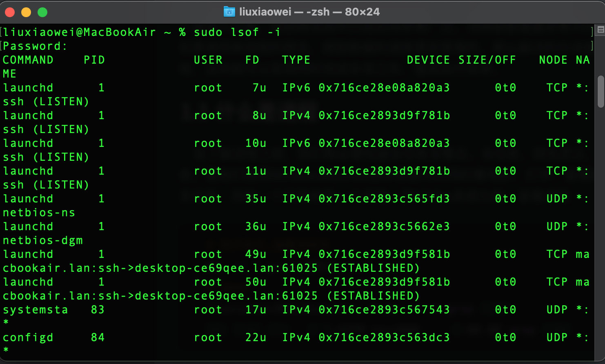Viewport: 605px width, 364px height.
Task: Click the FD value '49u'
Action: click(x=256, y=254)
